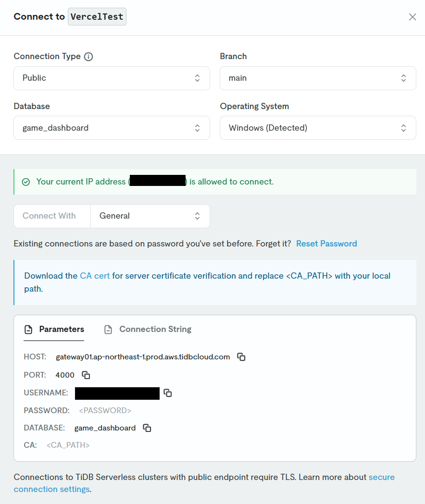Viewport: 425px width, 504px height.
Task: Click the CA cert download link
Action: tap(95, 276)
